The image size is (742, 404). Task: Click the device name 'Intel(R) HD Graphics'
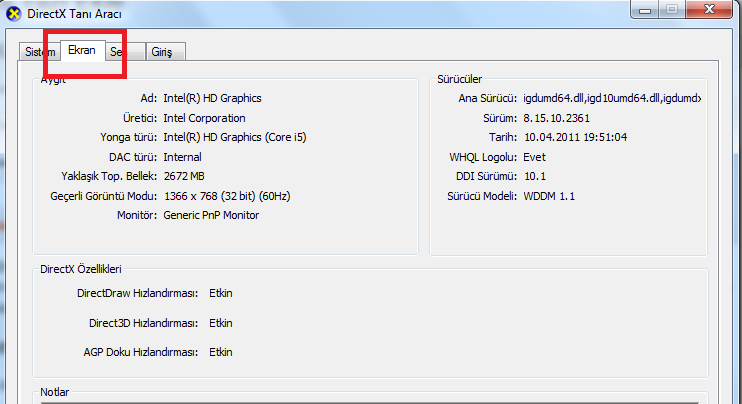(x=212, y=98)
